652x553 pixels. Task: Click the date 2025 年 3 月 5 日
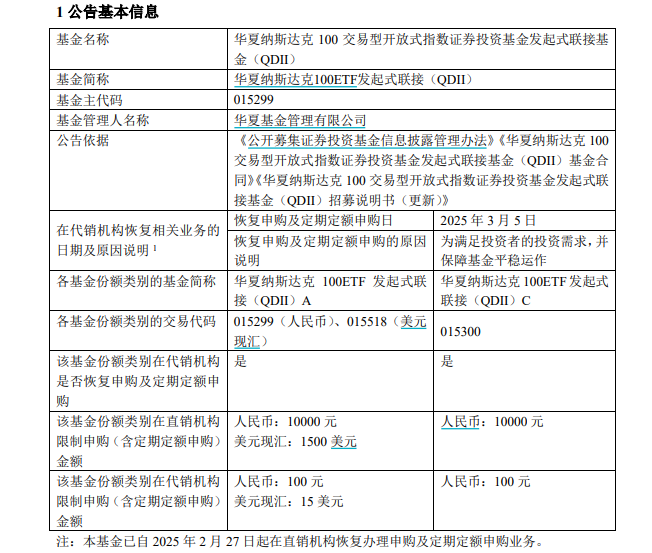489,220
